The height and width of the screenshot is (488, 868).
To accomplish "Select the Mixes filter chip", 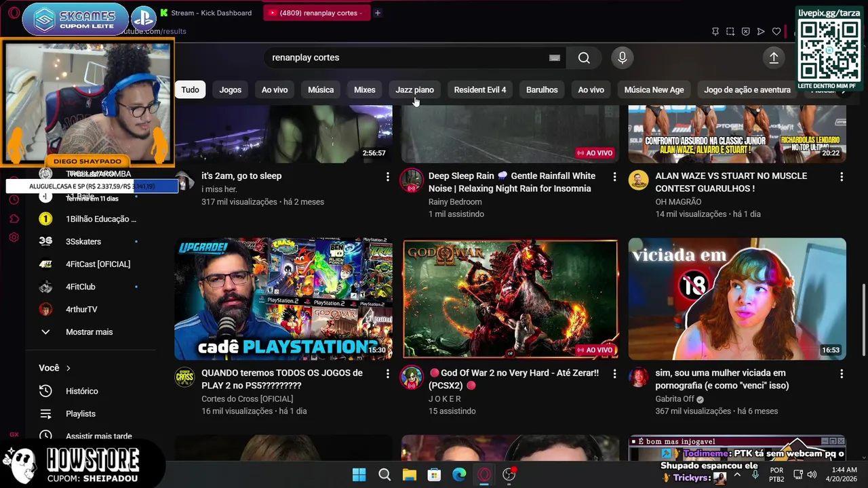I will (364, 89).
